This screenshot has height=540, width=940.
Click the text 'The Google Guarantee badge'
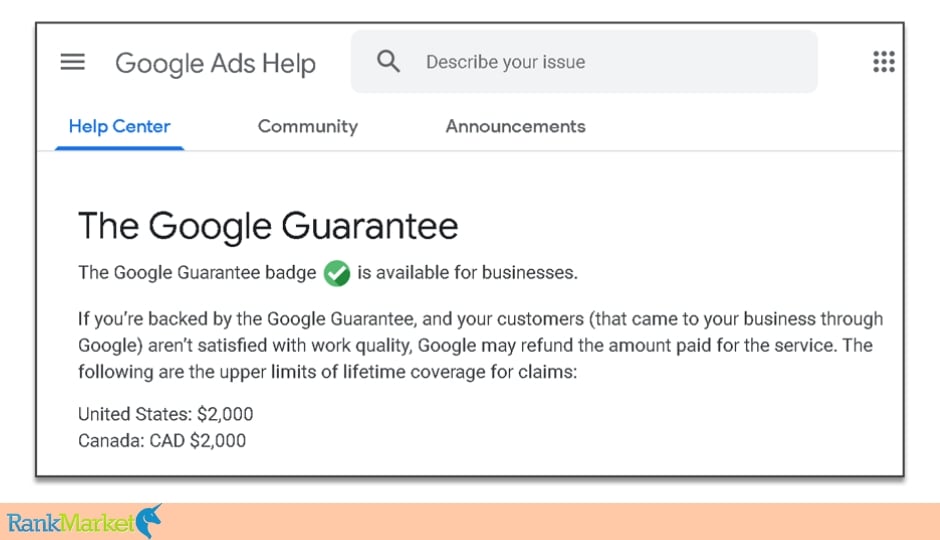click(197, 273)
